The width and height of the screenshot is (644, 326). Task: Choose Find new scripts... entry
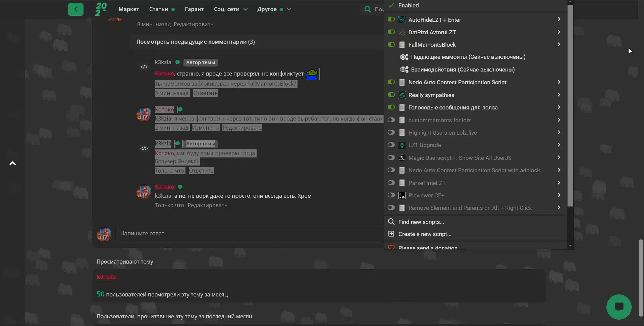[421, 222]
